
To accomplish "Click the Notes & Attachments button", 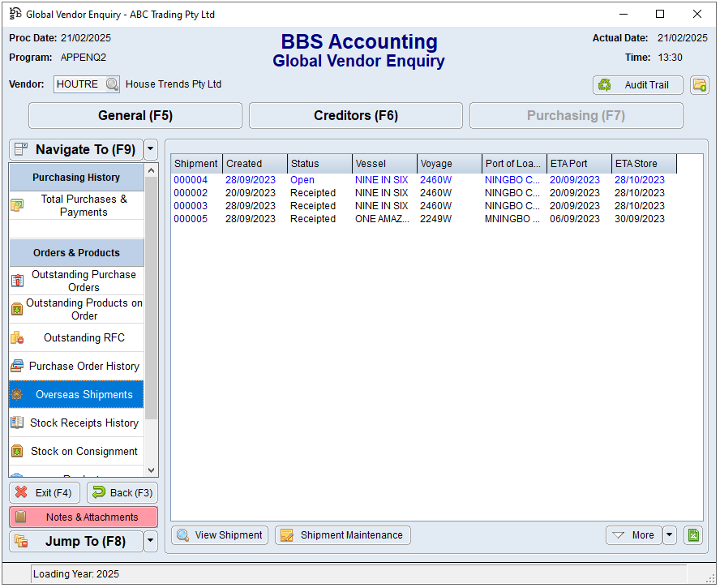I will point(84,517).
